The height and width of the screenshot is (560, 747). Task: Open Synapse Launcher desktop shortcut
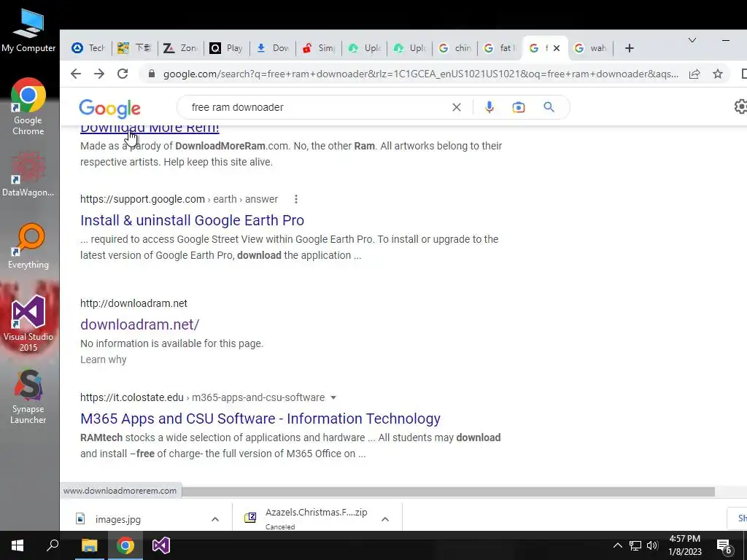click(x=28, y=396)
